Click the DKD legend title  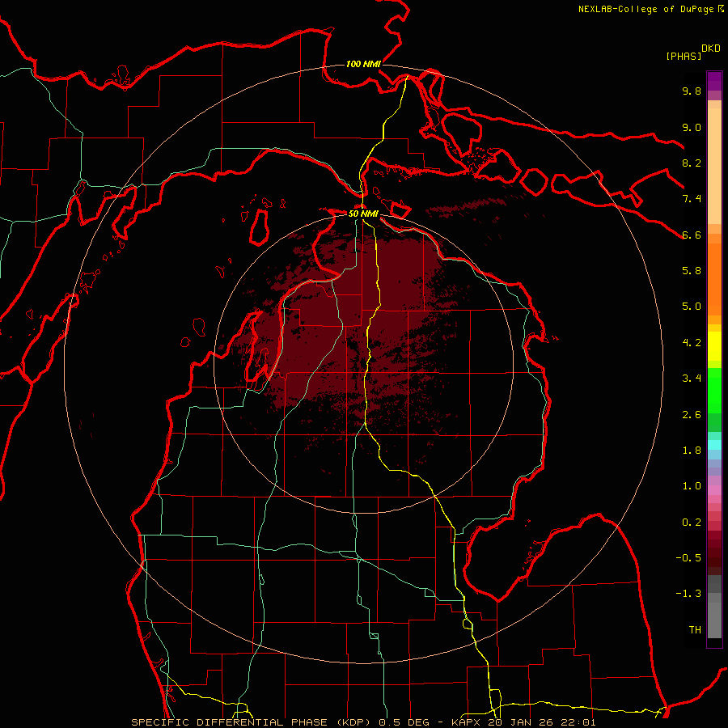tap(710, 49)
